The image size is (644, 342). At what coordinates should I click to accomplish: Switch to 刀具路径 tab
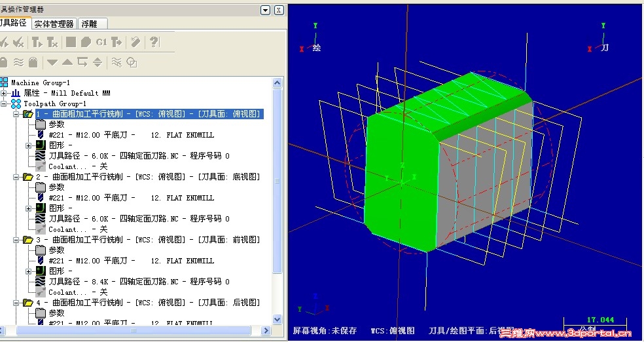tap(14, 23)
